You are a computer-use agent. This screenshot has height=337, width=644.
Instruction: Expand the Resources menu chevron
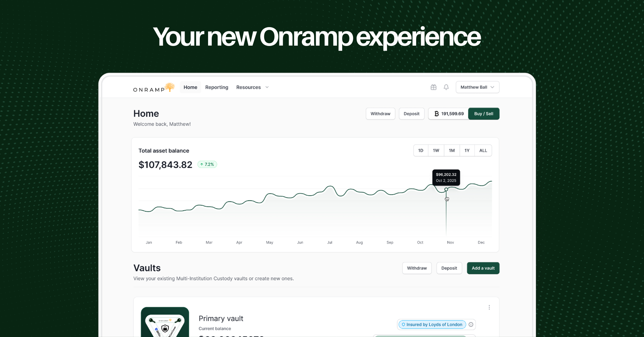click(x=267, y=87)
